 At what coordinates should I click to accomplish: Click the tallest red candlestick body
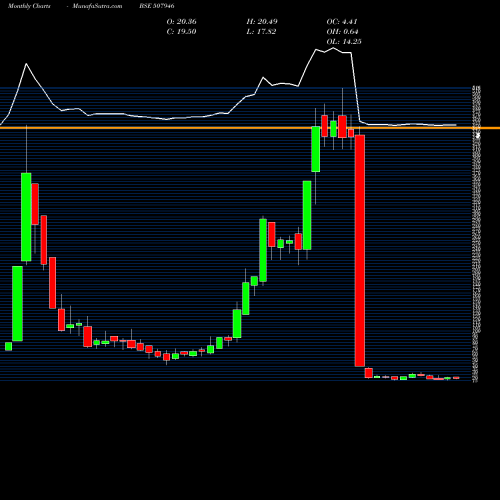(x=360, y=251)
